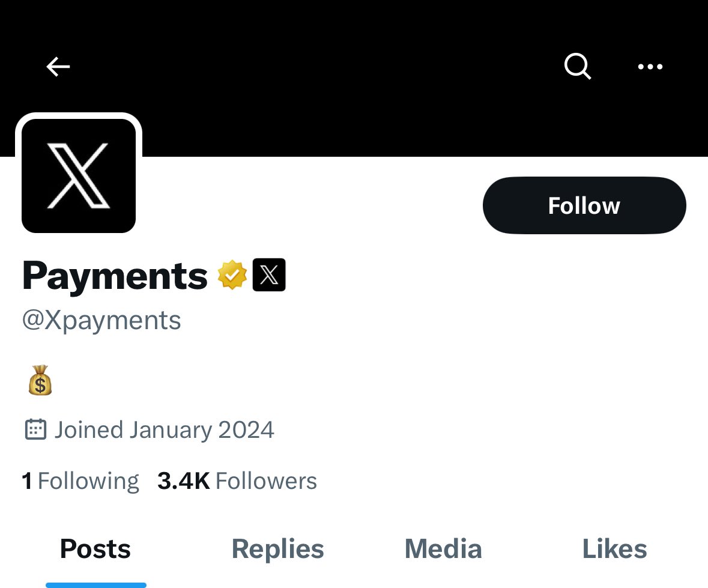Show the Likes tab
This screenshot has width=708, height=588.
click(614, 549)
